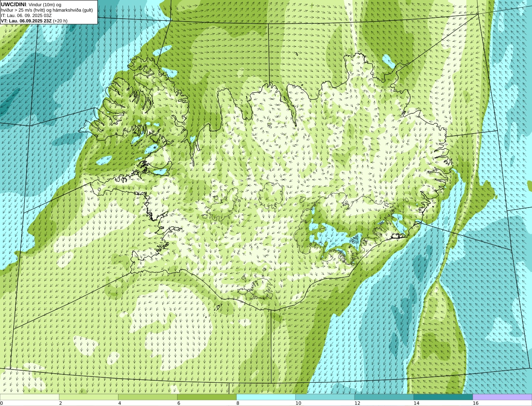Viewport: 532px width, 406px height.
Task: Click the 14–16 m/s dark teal legend swatch
Action: click(x=443, y=397)
